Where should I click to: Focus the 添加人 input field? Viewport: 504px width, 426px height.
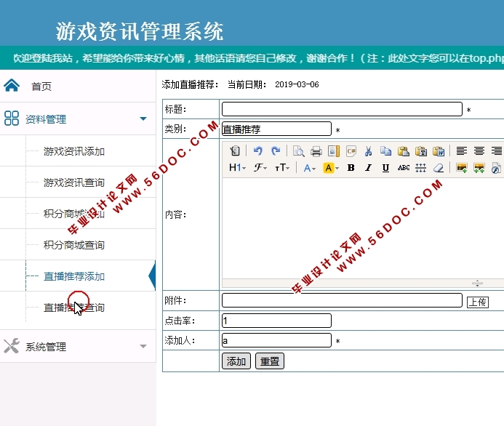pos(276,340)
